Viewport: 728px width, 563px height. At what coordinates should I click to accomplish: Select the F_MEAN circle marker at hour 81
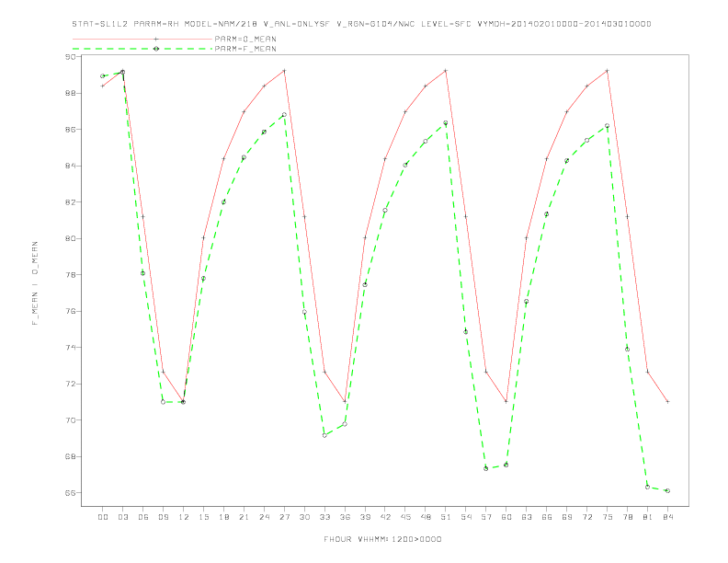(x=648, y=487)
